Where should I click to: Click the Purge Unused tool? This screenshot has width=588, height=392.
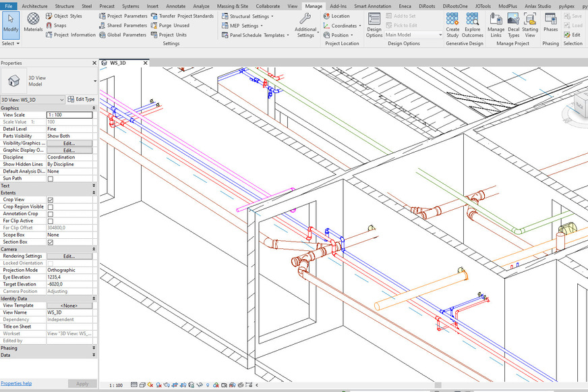(174, 26)
